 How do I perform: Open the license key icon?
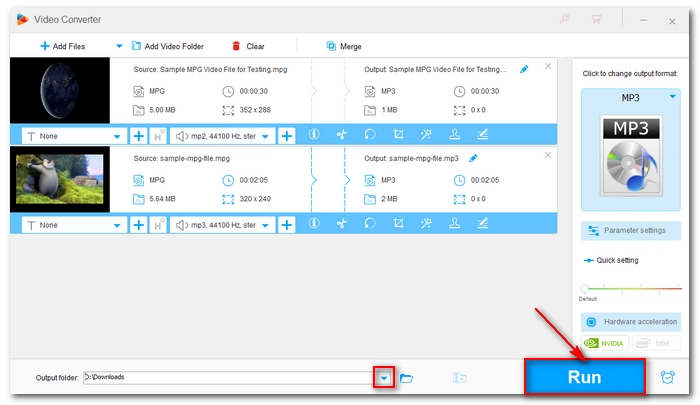565,19
